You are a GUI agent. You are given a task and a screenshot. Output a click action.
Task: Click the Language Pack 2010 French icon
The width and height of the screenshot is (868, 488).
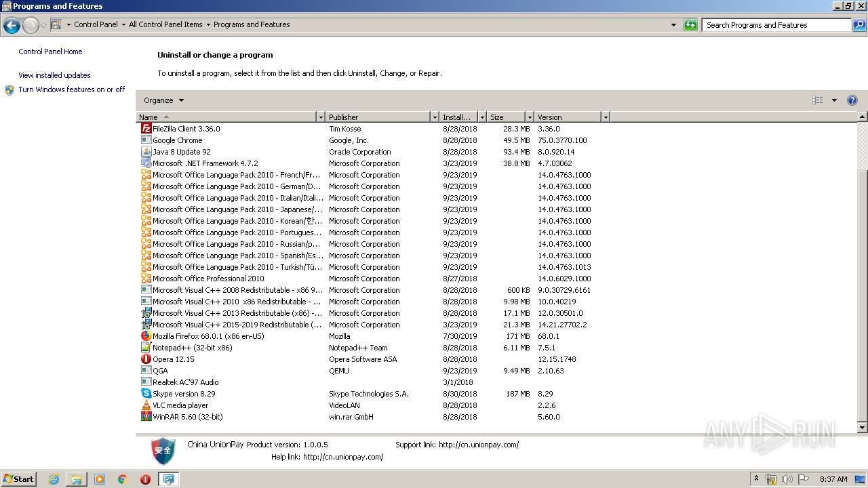tap(146, 174)
